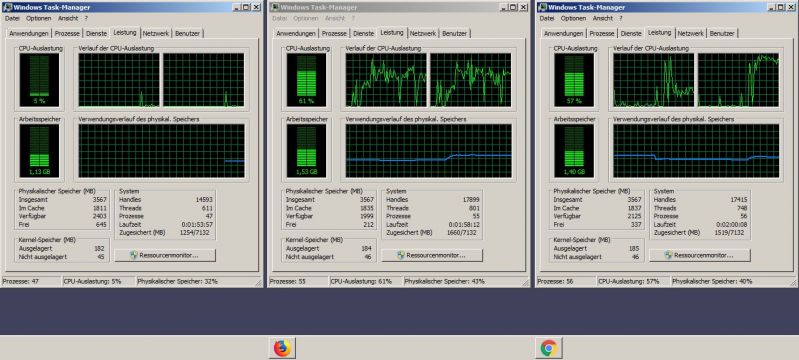Switch to Netzwerk tab in the middle window

(x=423, y=33)
